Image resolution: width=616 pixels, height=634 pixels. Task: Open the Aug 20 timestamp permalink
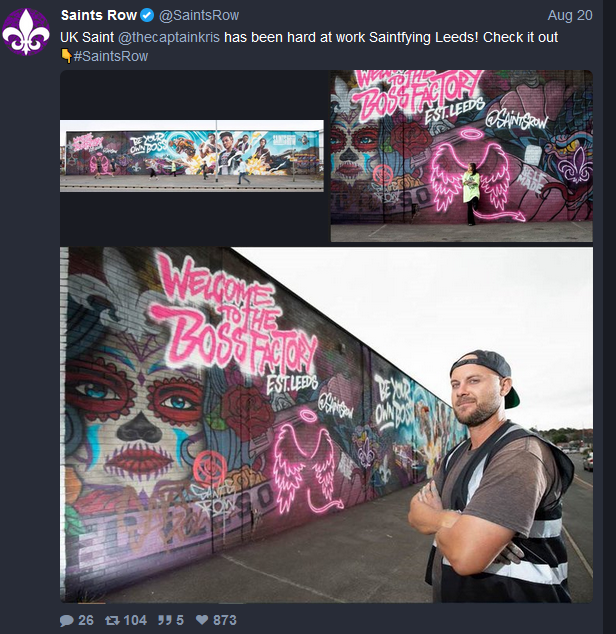coord(570,15)
